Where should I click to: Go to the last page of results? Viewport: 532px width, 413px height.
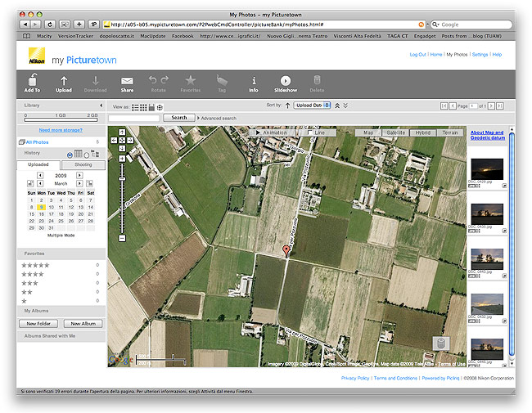pyautogui.click(x=500, y=105)
